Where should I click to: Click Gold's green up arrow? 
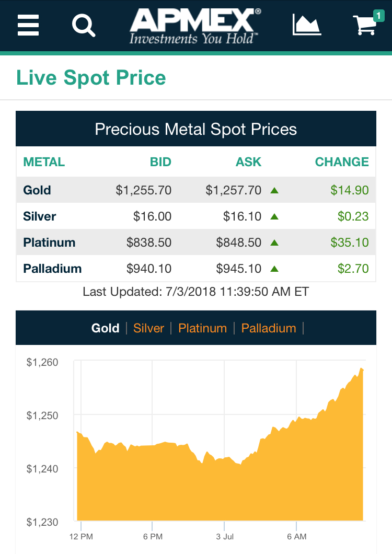tap(274, 190)
